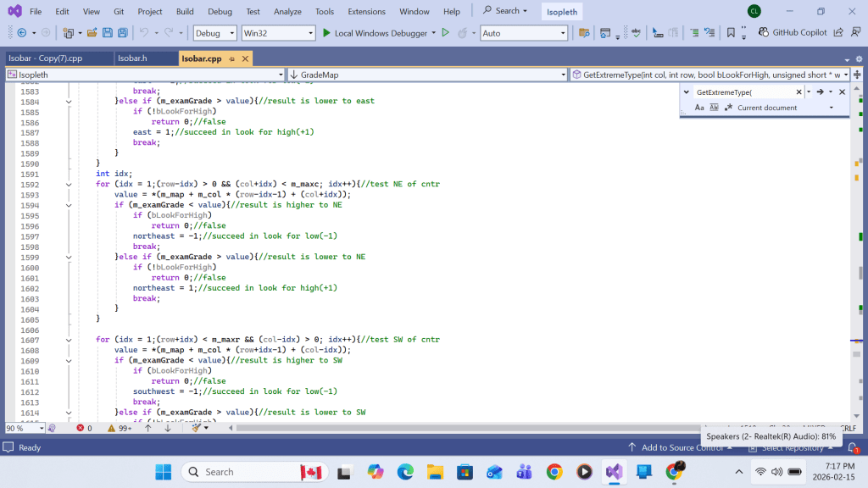
Task: Start Without Debugging using the outlined play icon
Action: [445, 33]
